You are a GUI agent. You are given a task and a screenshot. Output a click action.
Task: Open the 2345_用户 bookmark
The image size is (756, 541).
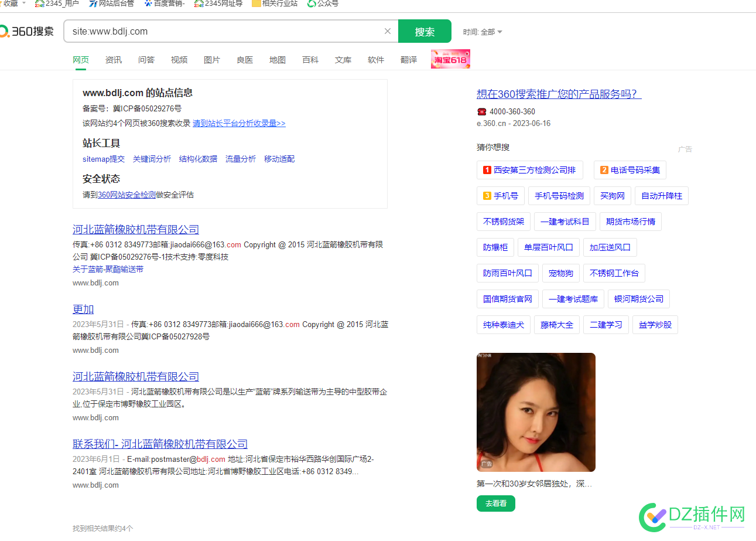click(56, 4)
